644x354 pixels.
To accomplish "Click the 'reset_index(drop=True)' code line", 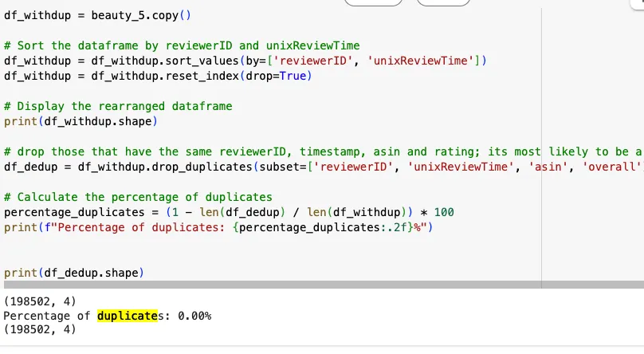I will [x=158, y=76].
